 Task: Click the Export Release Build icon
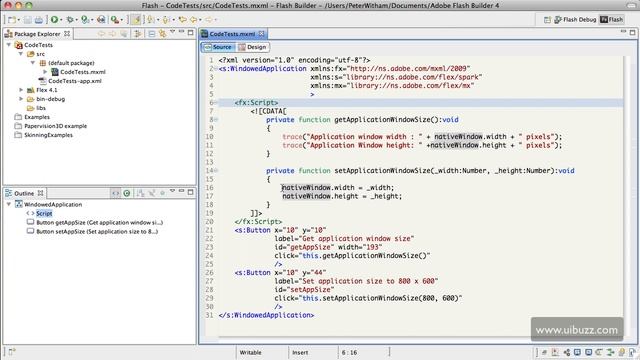click(x=101, y=19)
